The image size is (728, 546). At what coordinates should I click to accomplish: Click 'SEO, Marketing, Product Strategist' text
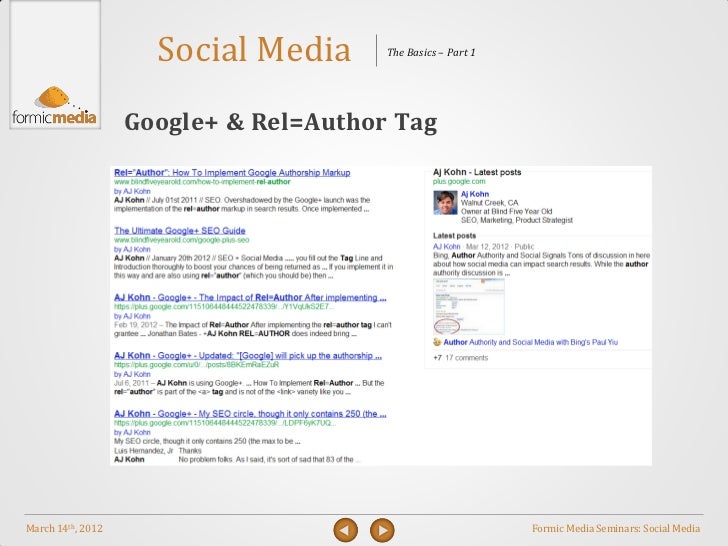[x=517, y=220]
